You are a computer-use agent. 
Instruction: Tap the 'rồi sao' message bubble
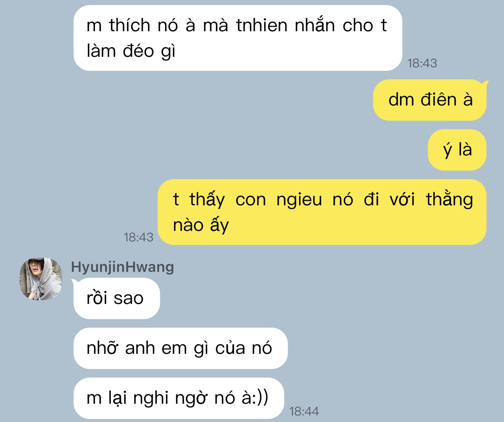pos(116,298)
